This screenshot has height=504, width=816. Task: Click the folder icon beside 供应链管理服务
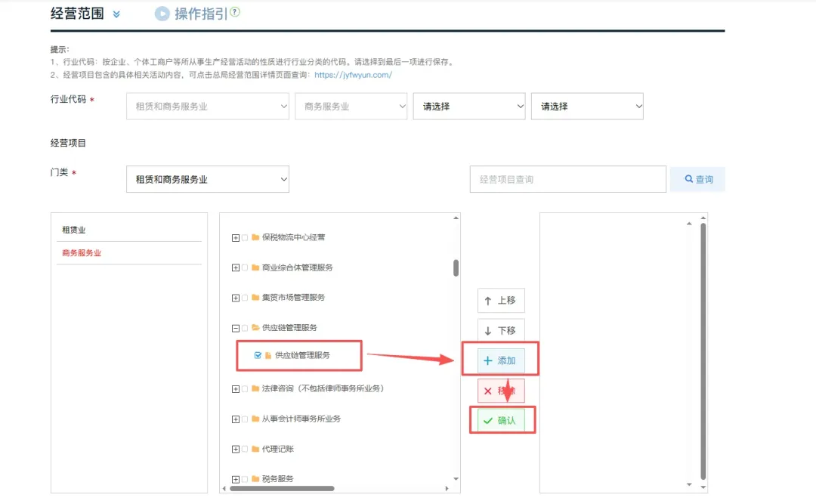[269, 355]
